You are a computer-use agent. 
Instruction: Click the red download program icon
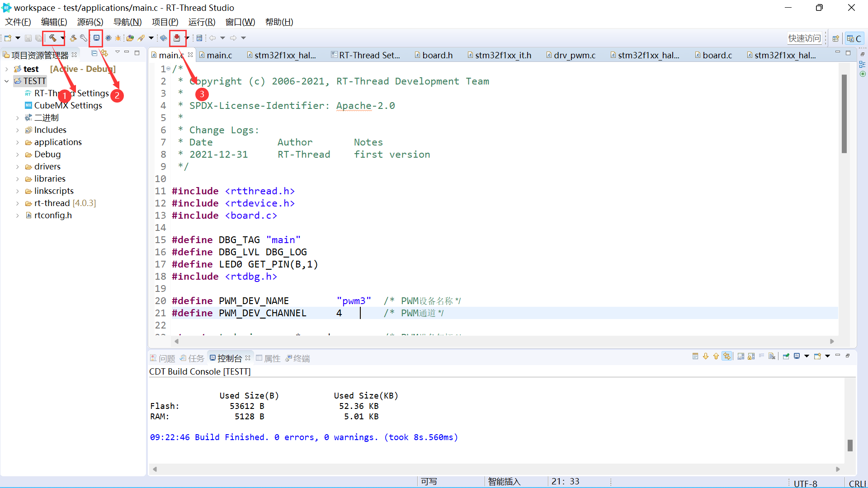point(177,38)
